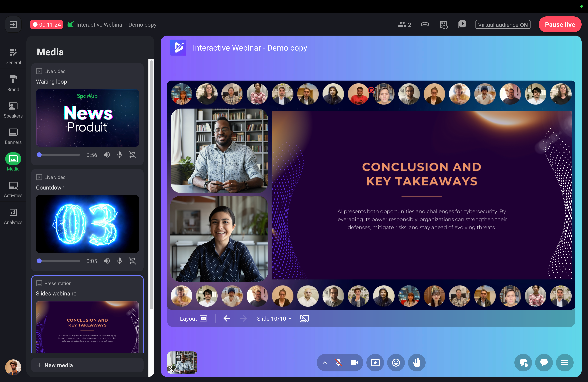
Task: Open the registration links icon in the header
Action: click(444, 25)
